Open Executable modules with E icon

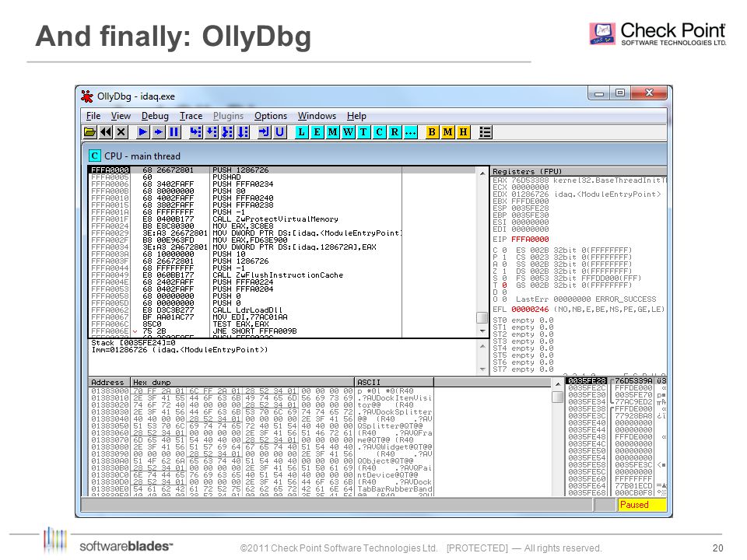317,132
